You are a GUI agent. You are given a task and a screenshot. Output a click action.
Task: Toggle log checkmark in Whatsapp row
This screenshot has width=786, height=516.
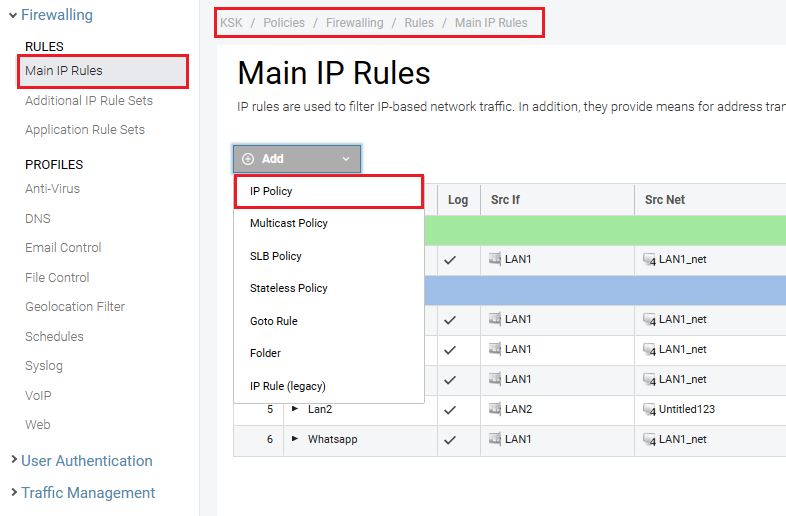450,440
